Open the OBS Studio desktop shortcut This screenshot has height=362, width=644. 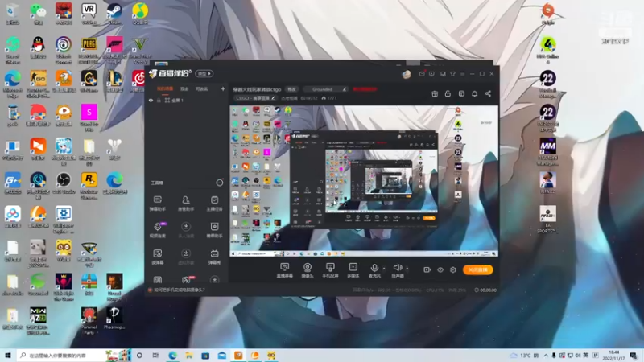click(x=64, y=183)
